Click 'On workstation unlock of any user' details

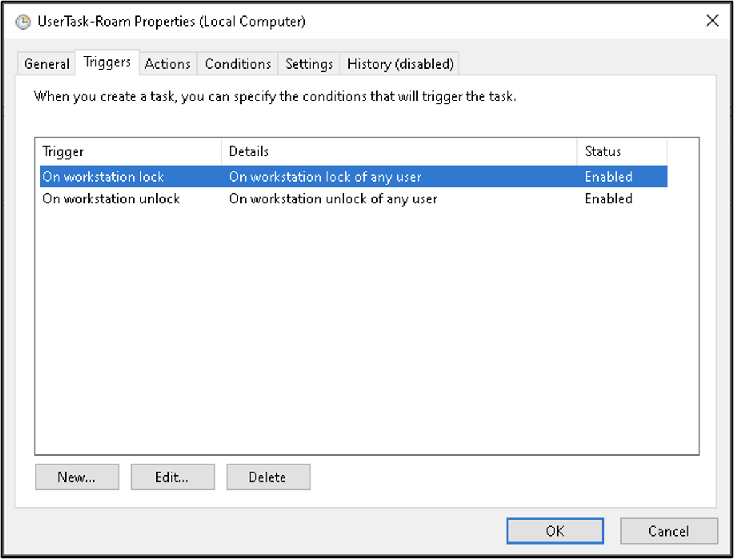click(x=333, y=199)
